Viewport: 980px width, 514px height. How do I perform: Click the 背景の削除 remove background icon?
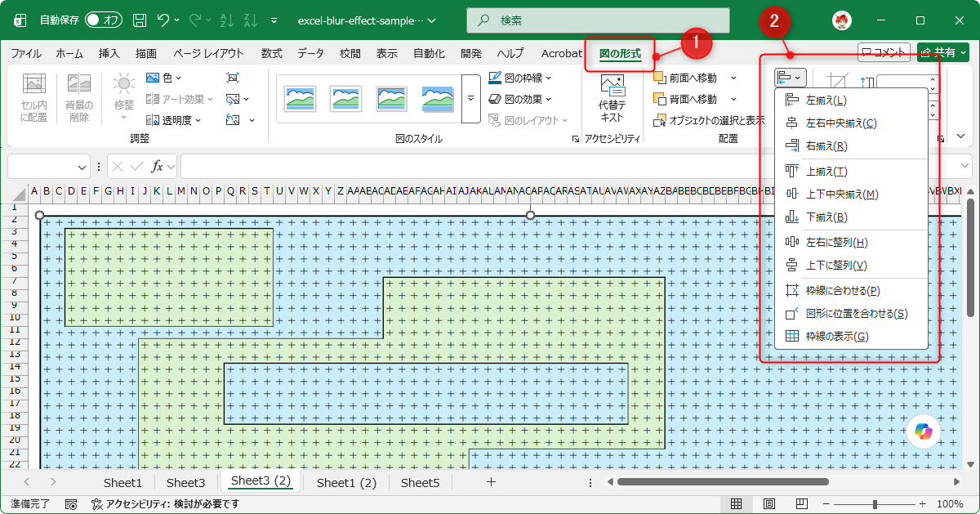pyautogui.click(x=79, y=98)
